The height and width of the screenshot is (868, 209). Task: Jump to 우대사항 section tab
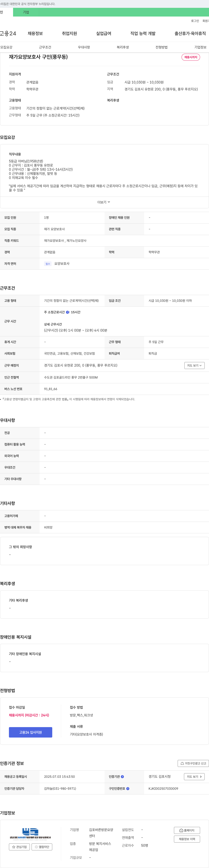[84, 47]
